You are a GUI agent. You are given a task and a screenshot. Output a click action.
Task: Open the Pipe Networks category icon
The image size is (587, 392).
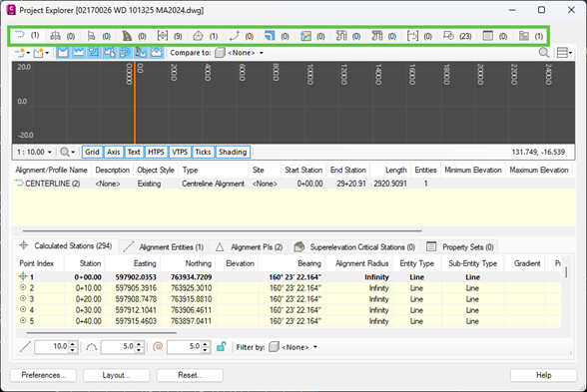click(341, 36)
